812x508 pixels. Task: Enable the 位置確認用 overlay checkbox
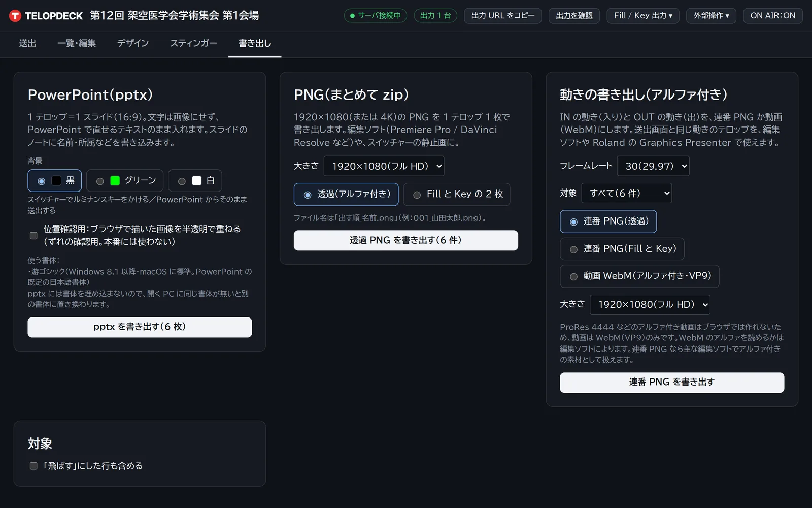(33, 236)
